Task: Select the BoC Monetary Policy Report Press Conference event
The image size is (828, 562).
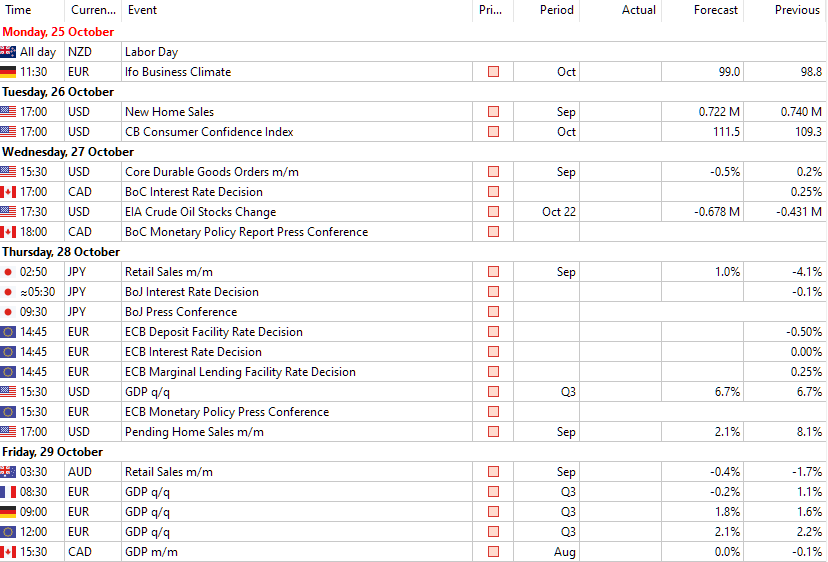Action: tap(247, 232)
